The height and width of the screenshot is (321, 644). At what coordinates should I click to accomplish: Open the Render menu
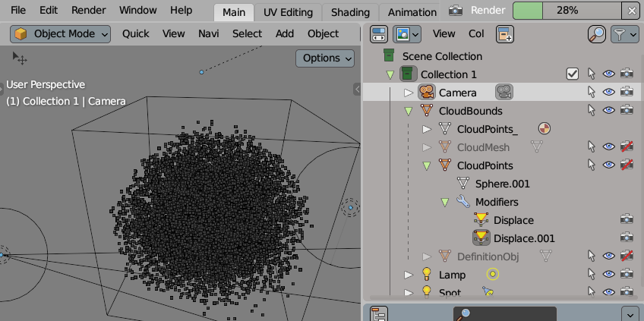pyautogui.click(x=89, y=11)
